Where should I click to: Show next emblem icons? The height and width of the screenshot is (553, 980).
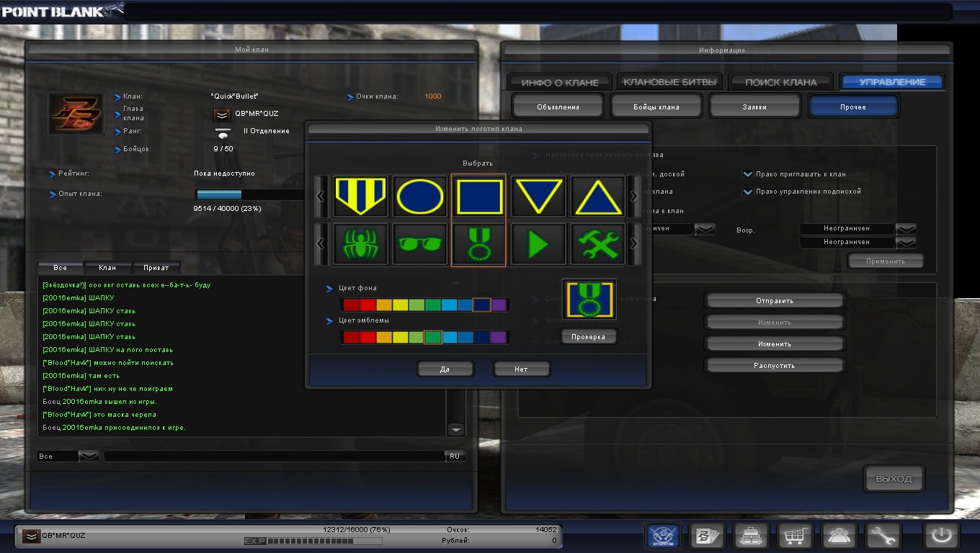(634, 245)
